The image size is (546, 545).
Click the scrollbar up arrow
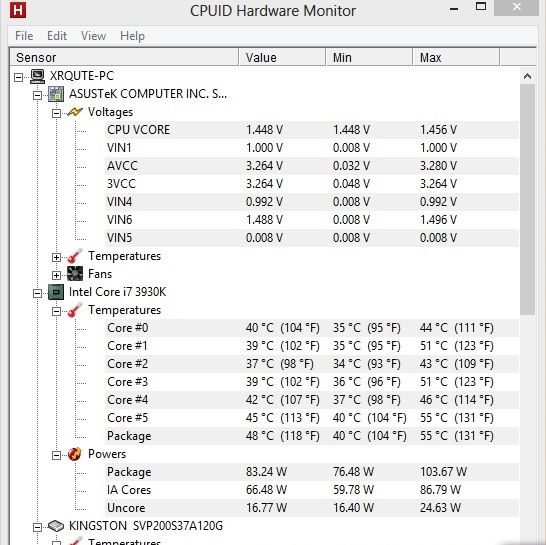click(528, 76)
